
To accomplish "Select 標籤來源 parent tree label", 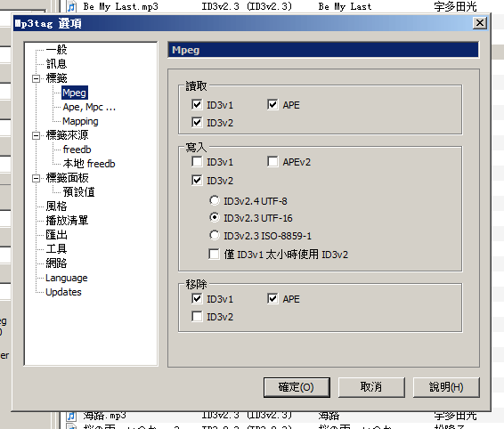I will click(x=67, y=135).
